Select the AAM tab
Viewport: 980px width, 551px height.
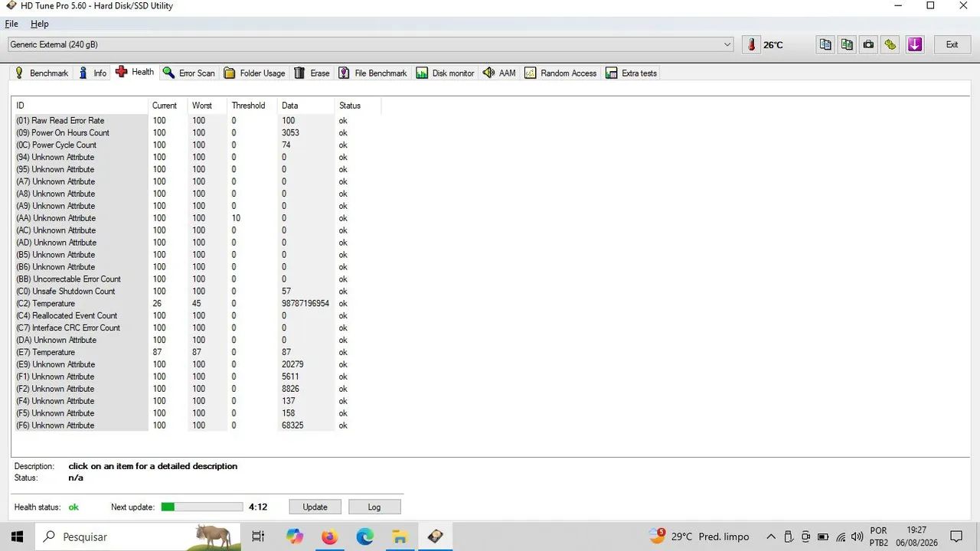499,73
